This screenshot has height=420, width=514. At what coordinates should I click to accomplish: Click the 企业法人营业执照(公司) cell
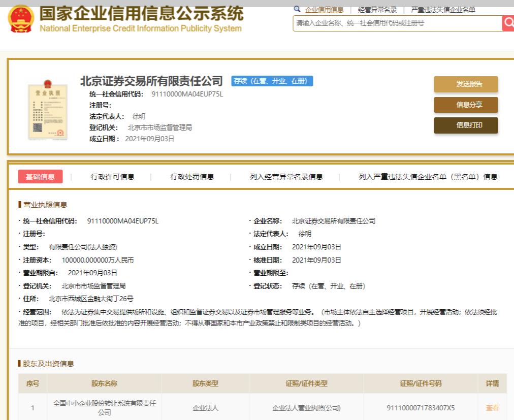pyautogui.click(x=306, y=408)
